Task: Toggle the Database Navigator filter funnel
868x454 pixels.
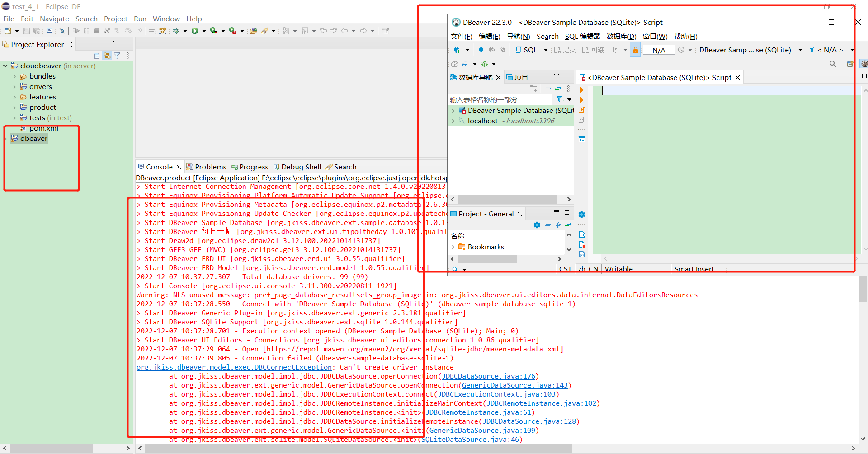Action: click(x=561, y=99)
